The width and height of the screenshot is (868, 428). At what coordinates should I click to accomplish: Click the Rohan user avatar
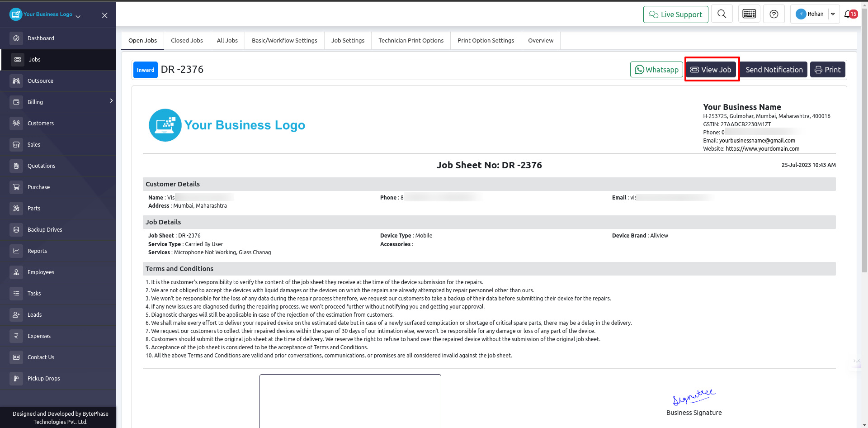point(801,14)
